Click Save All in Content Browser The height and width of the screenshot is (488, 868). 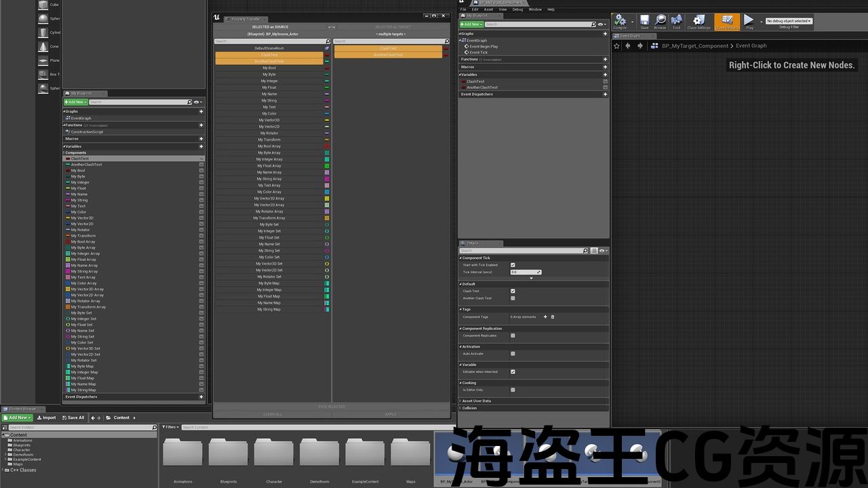pyautogui.click(x=73, y=418)
